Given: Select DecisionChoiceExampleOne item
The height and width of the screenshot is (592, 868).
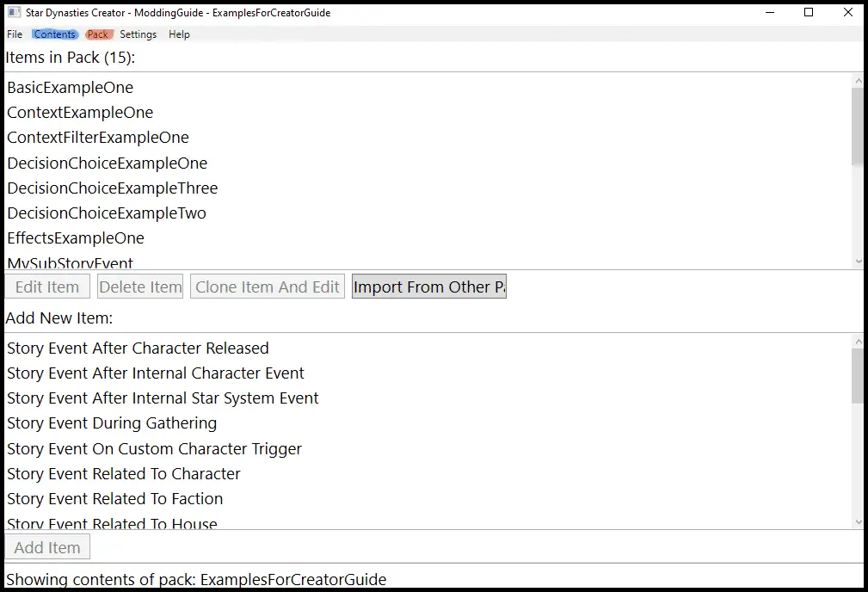Looking at the screenshot, I should [428, 163].
